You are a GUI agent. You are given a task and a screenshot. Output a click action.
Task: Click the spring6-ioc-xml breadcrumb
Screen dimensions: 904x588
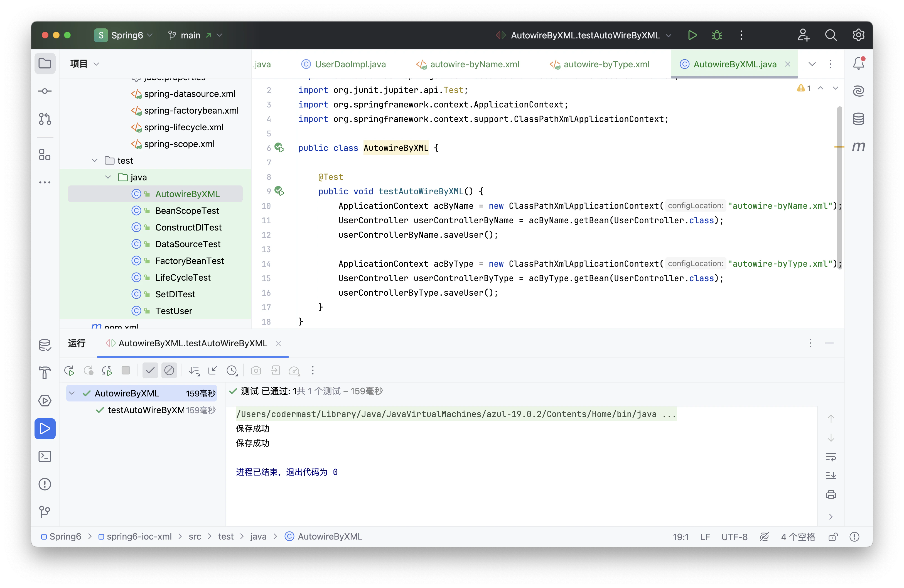point(139,536)
